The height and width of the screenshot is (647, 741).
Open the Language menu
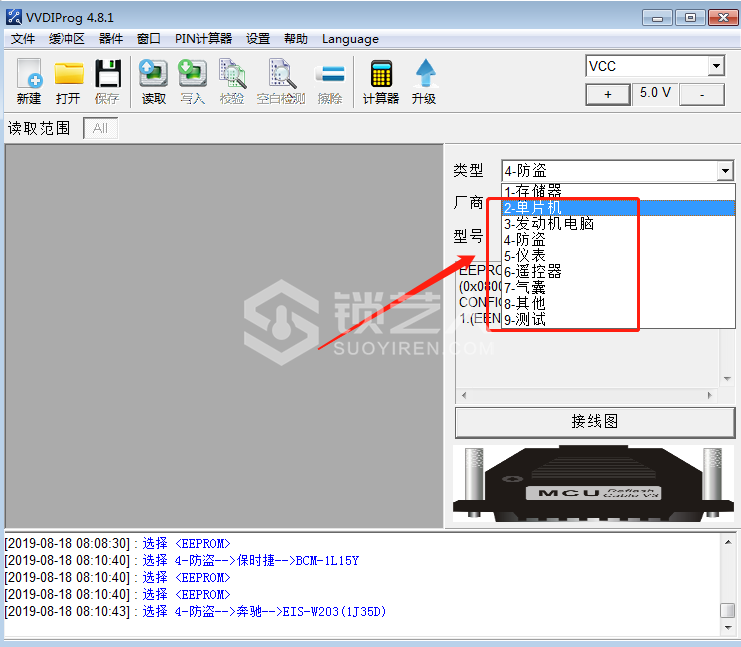tap(350, 39)
